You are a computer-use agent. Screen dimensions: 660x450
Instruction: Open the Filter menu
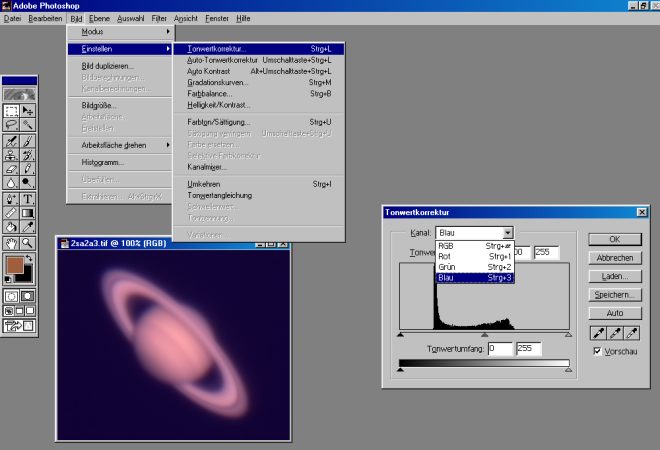(x=159, y=19)
